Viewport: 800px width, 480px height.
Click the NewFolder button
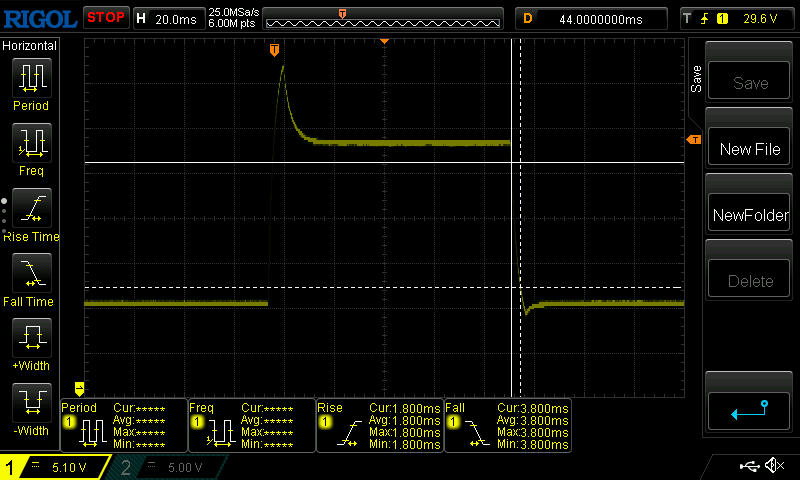tap(749, 214)
